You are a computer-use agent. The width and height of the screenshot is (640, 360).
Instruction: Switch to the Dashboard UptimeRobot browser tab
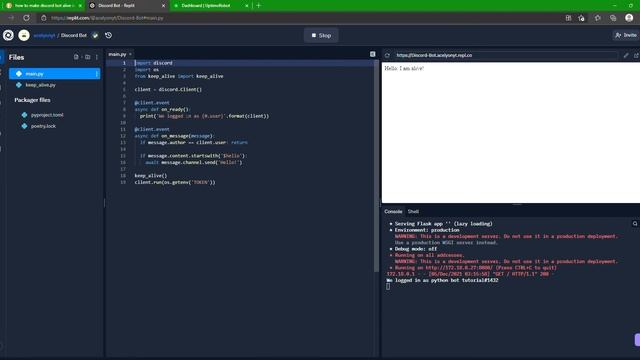pyautogui.click(x=211, y=6)
